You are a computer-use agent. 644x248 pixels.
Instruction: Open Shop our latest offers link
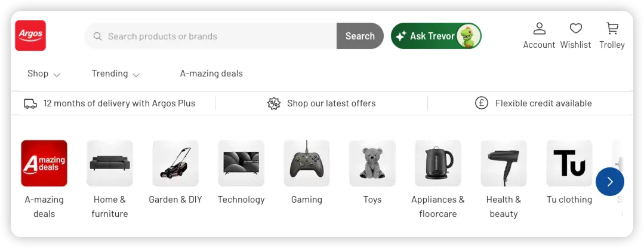(331, 103)
